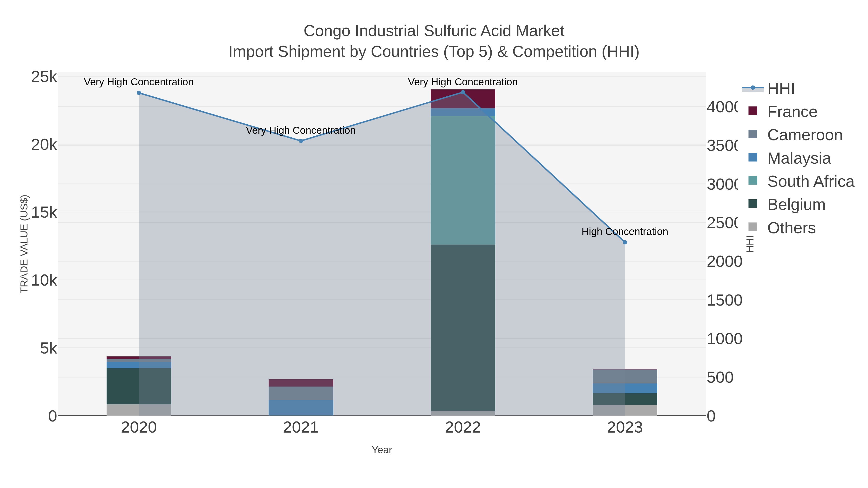Screen dimensions: 868x488
Task: Click the 'High Concentration' annotation at 2023
Action: [x=625, y=232]
